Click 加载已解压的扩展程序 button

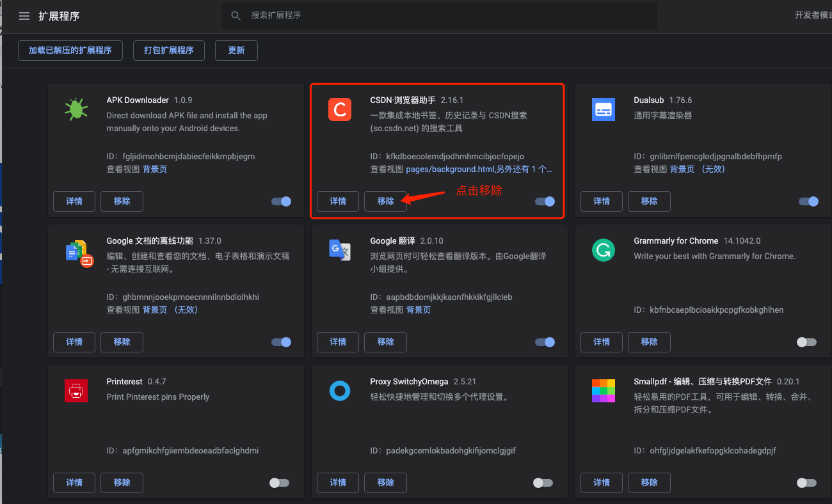tap(70, 50)
